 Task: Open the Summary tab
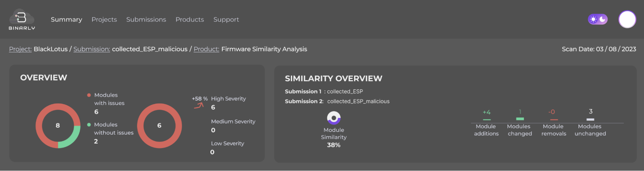click(66, 20)
